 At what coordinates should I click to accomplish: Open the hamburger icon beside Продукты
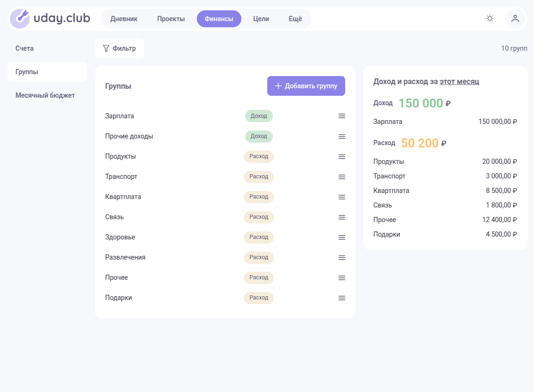coord(342,156)
